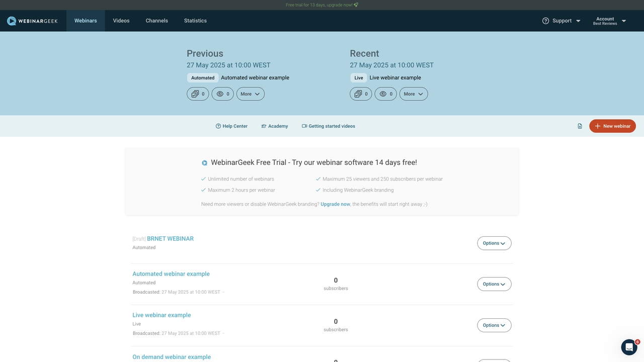Click the New webinar button
This screenshot has width=644, height=362.
(612, 126)
